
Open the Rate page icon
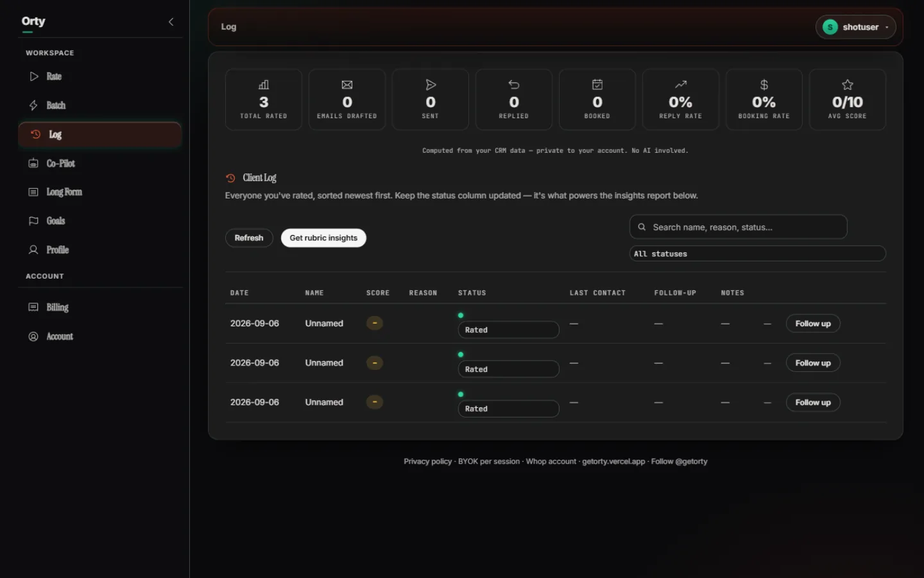[x=34, y=76]
